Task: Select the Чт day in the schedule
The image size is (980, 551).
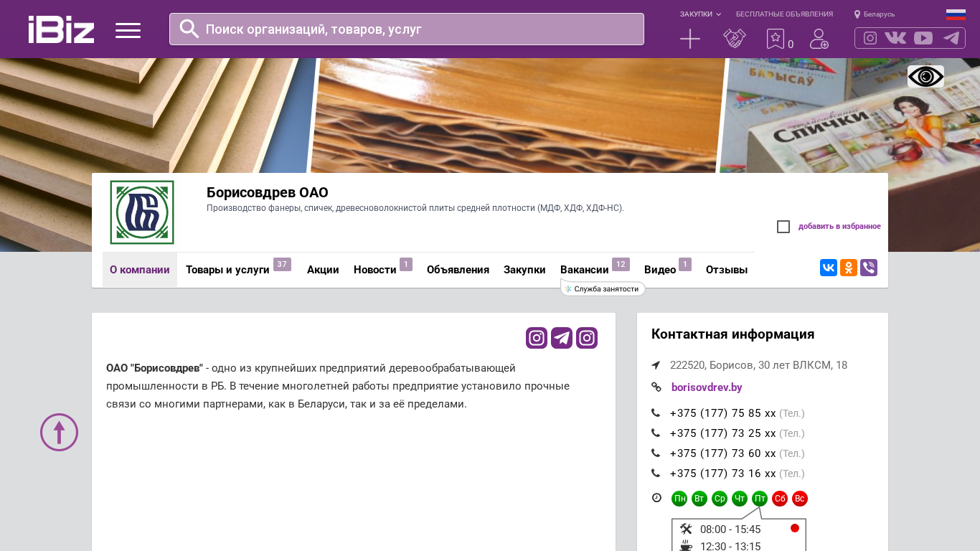Action: 740,499
